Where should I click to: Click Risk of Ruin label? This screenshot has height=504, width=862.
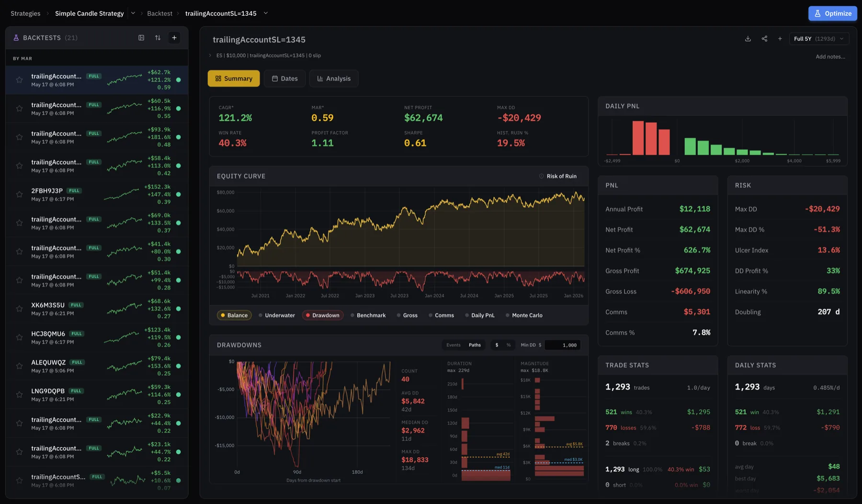(x=562, y=176)
